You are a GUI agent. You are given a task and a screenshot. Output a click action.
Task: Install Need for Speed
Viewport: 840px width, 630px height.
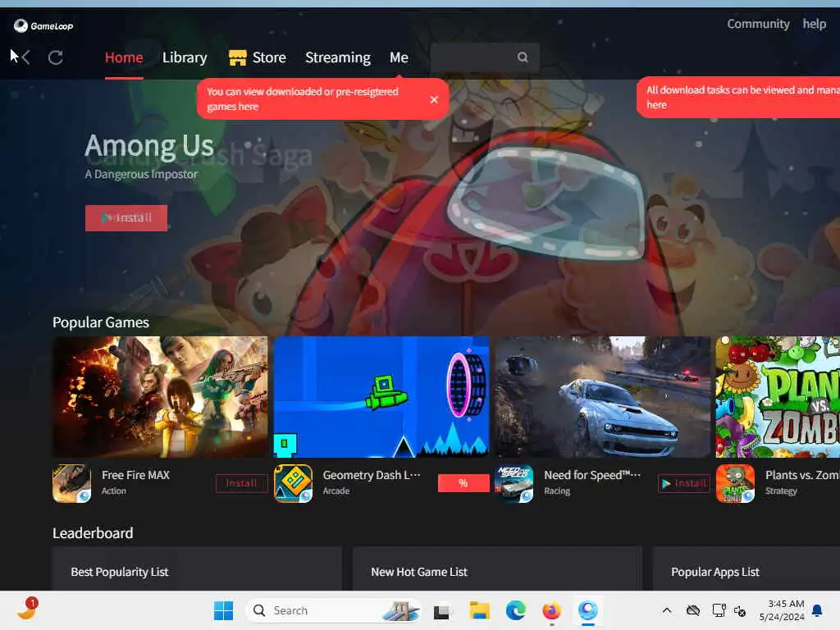pyautogui.click(x=683, y=483)
